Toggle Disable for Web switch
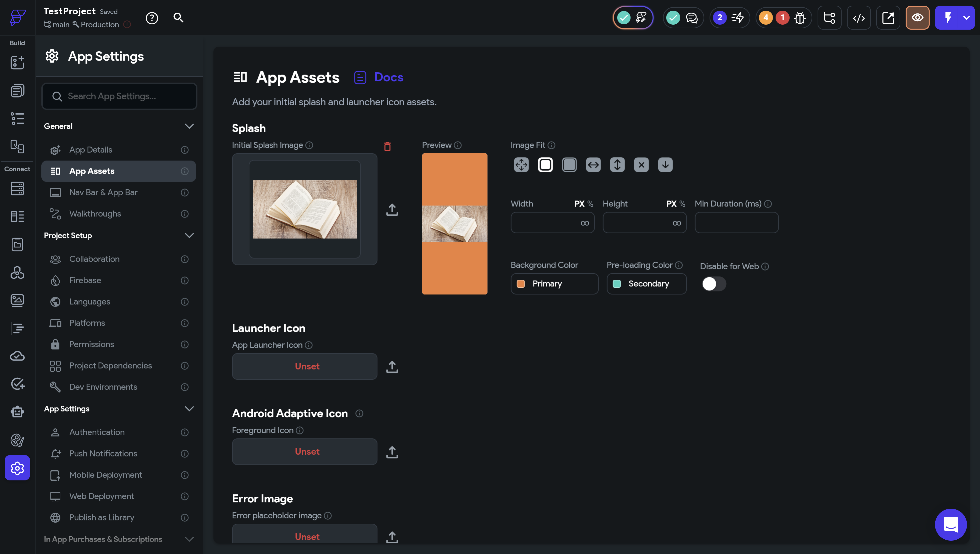 (x=714, y=284)
